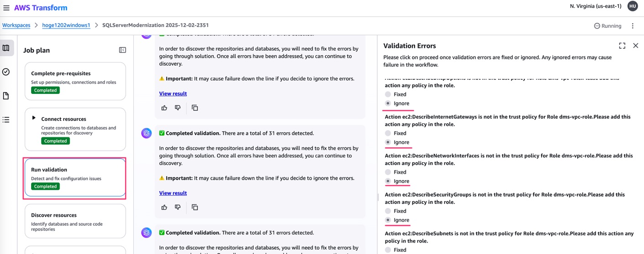644x254 pixels.
Task: Select Fixed for DescribeInternetGateways error
Action: [388, 133]
